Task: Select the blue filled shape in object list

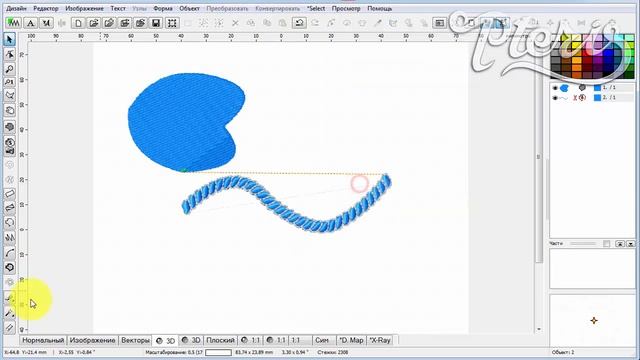Action: coord(564,88)
